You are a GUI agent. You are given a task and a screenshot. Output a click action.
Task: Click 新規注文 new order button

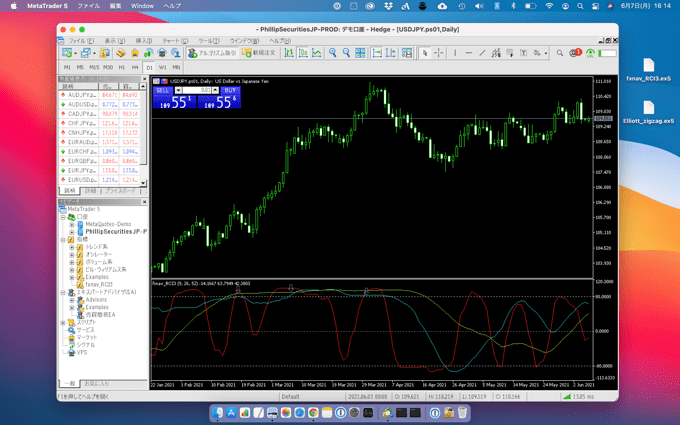(259, 53)
